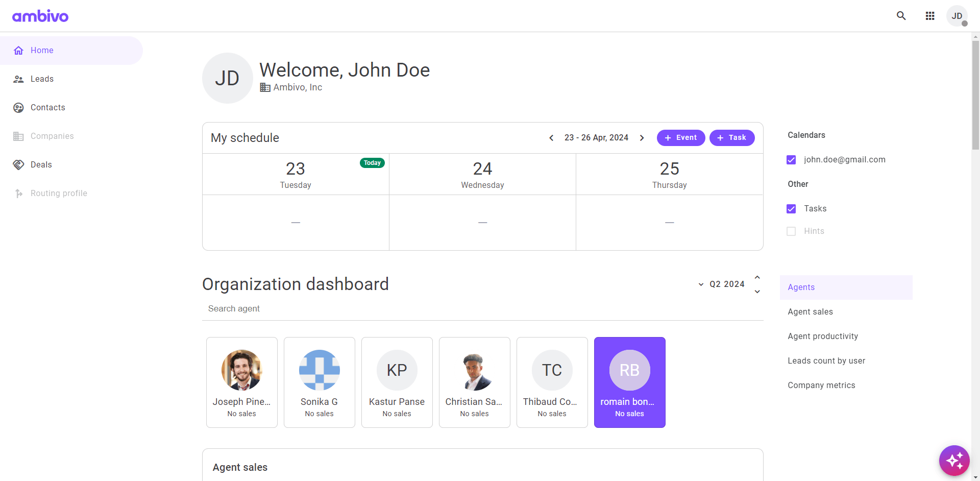The image size is (980, 481).
Task: Go back to the previous week
Action: tap(551, 137)
